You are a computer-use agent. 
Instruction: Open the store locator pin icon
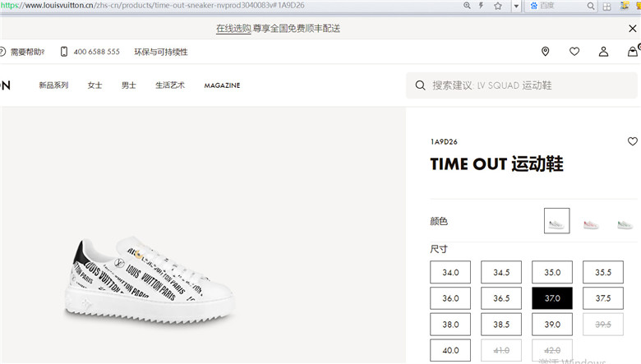pos(545,52)
